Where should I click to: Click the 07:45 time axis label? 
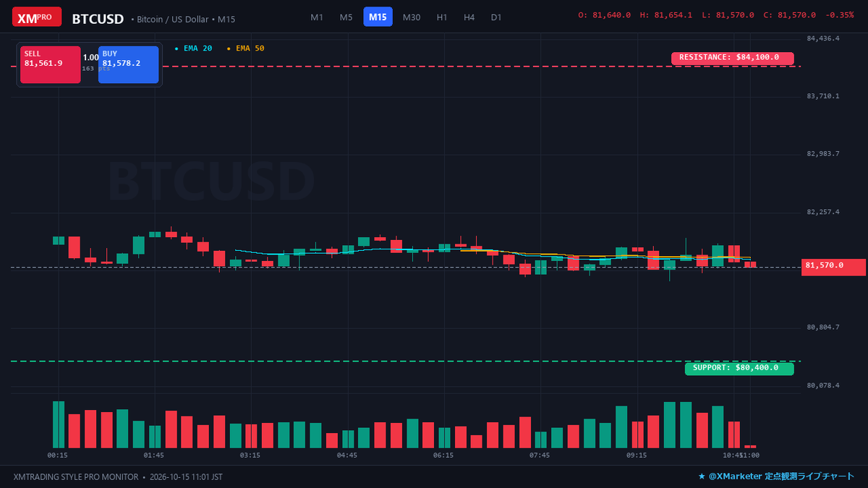pyautogui.click(x=540, y=455)
